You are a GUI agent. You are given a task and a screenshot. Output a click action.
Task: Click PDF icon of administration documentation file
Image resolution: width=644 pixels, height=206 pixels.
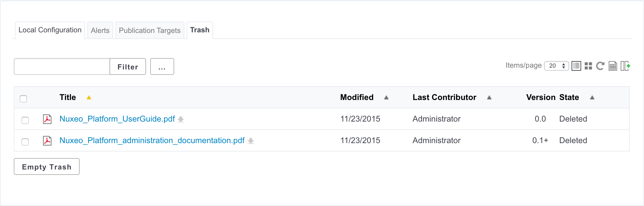[x=47, y=140]
